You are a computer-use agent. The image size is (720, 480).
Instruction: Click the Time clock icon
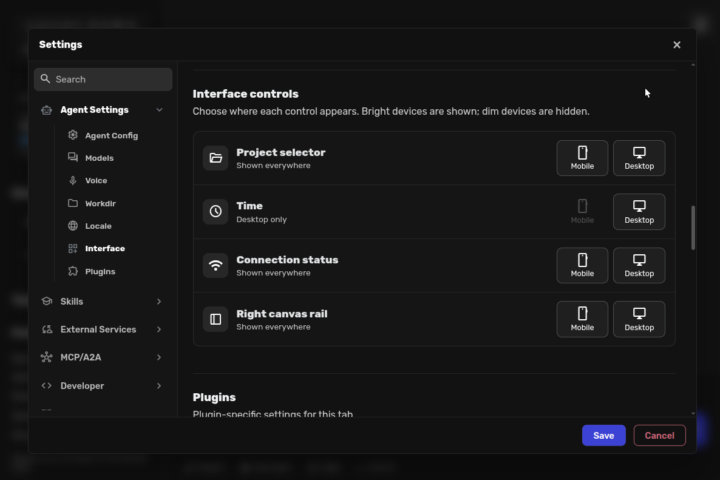pyautogui.click(x=215, y=211)
